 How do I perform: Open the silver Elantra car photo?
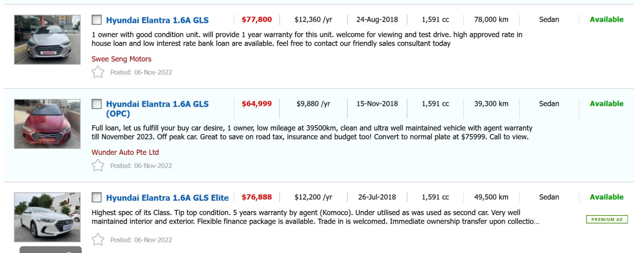click(x=47, y=39)
